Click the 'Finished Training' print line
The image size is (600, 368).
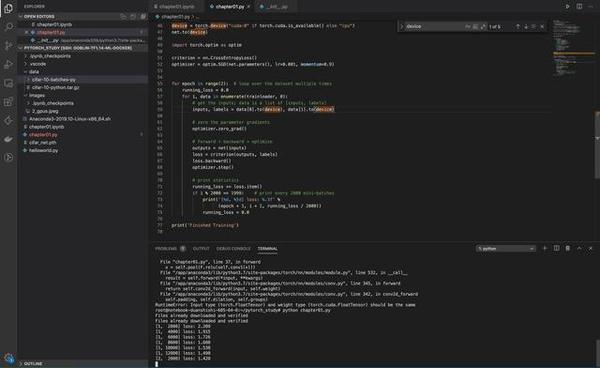click(205, 225)
